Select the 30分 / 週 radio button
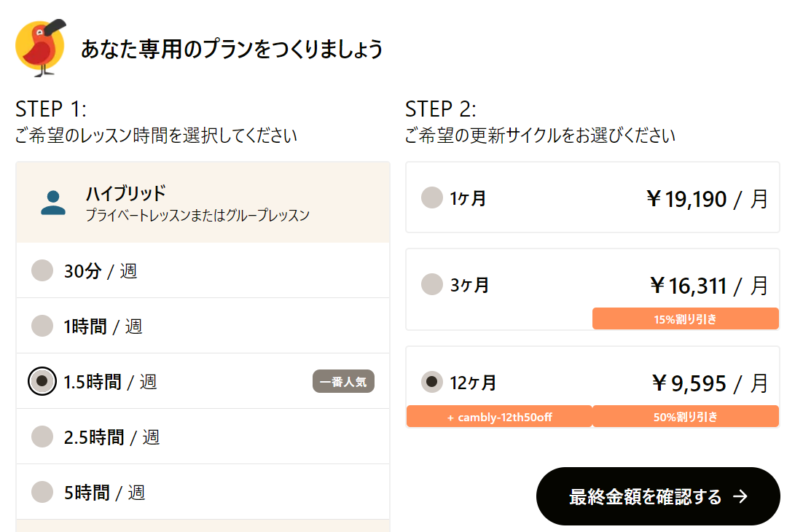Viewport: 803px width, 532px height. pyautogui.click(x=42, y=270)
